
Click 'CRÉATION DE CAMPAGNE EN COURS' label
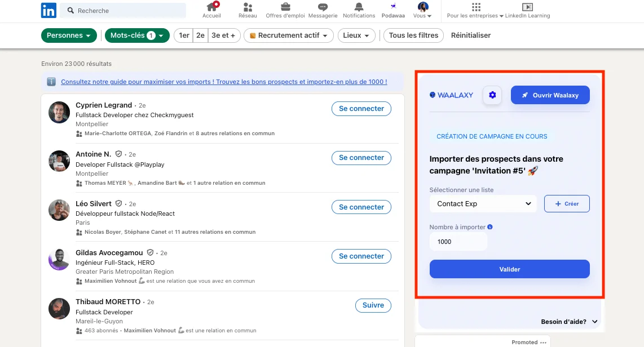tap(492, 136)
